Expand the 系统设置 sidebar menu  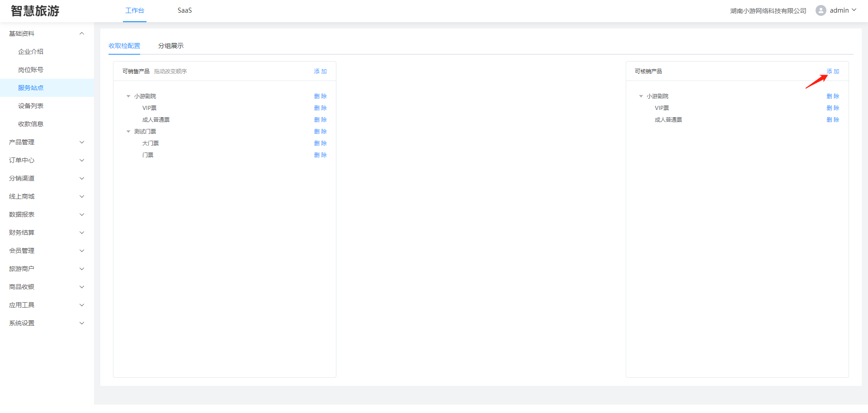click(x=45, y=323)
